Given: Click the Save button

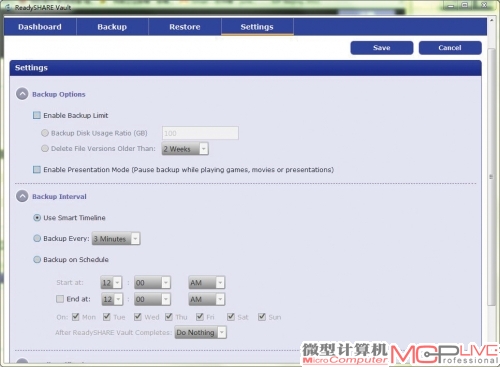Looking at the screenshot, I should click(x=382, y=48).
